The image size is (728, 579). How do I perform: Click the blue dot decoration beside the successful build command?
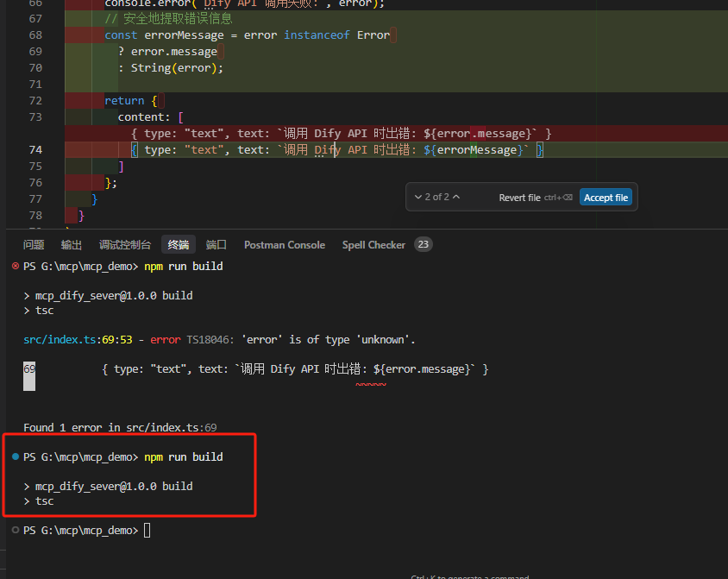16,456
